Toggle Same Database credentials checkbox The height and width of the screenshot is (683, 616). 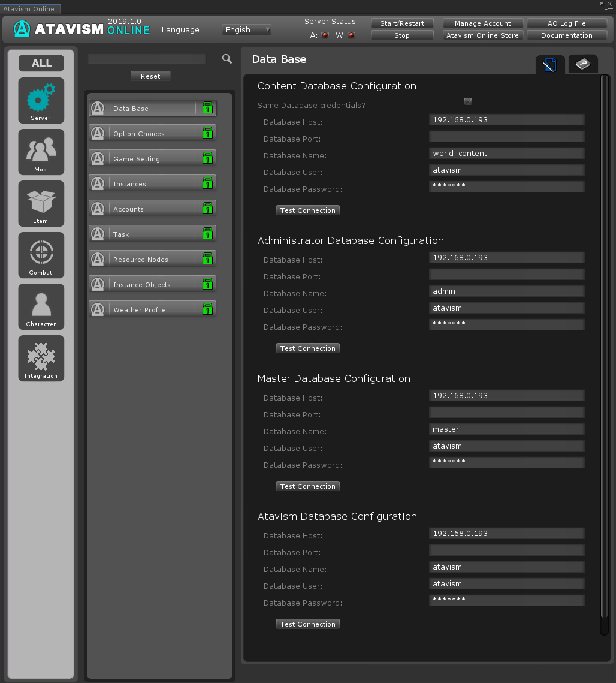(468, 101)
